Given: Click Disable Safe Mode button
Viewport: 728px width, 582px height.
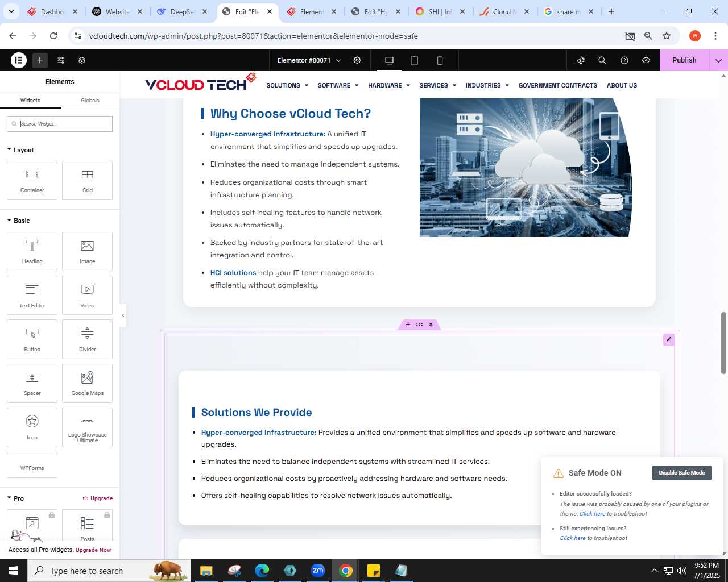Looking at the screenshot, I should (x=681, y=473).
